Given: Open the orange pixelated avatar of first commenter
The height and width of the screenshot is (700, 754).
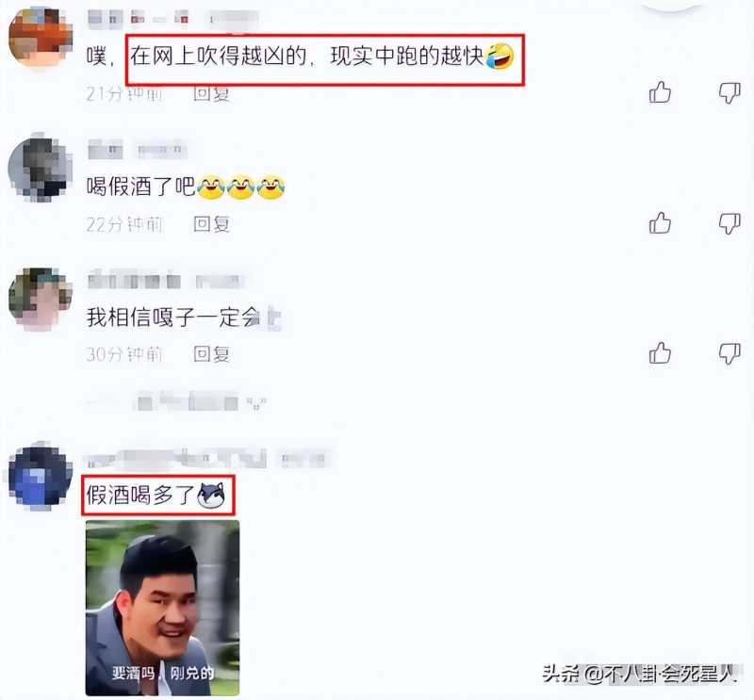Looking at the screenshot, I should 41,40.
